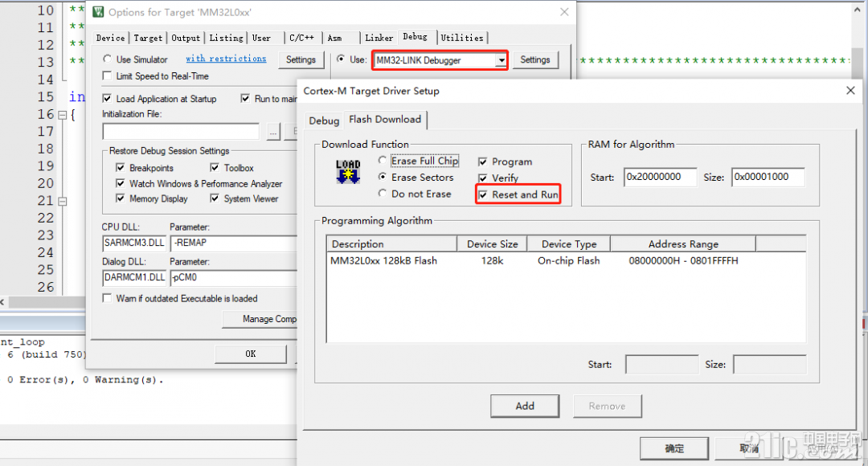Click the with restrictions link
The image size is (868, 466).
coord(226,59)
